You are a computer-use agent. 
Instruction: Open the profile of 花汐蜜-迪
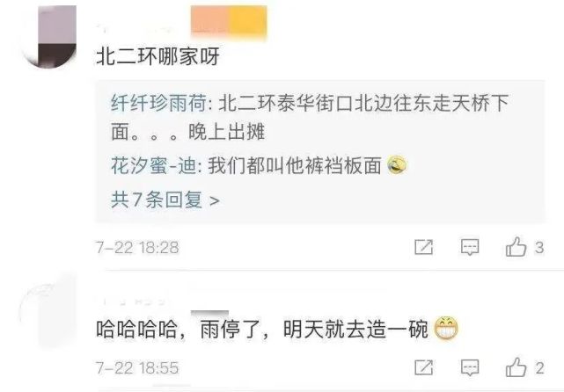[153, 166]
